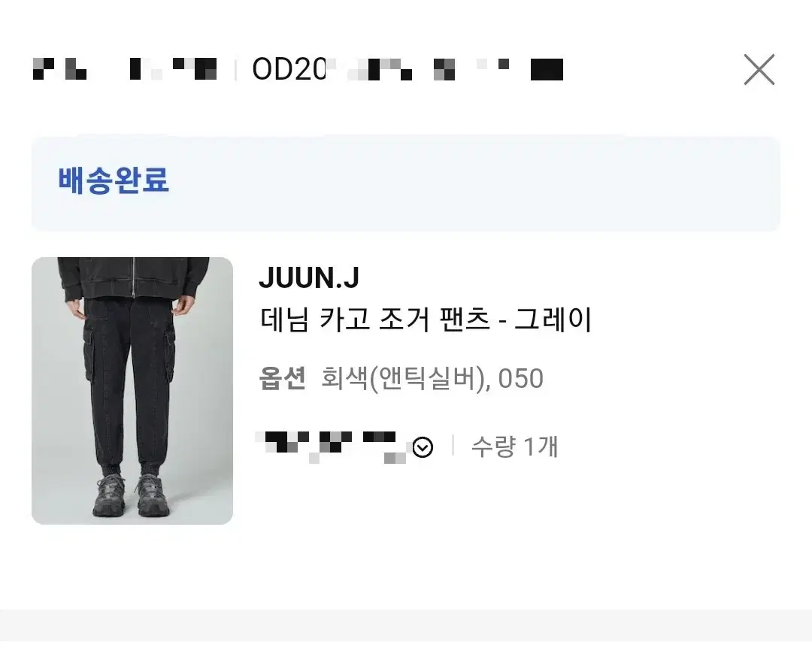
Task: Select the black zip jacket in photo
Action: (x=134, y=277)
